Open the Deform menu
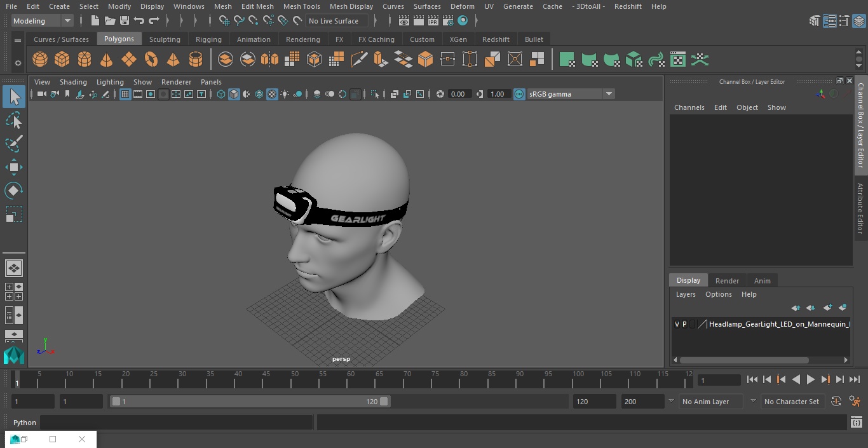The image size is (868, 448). [462, 6]
